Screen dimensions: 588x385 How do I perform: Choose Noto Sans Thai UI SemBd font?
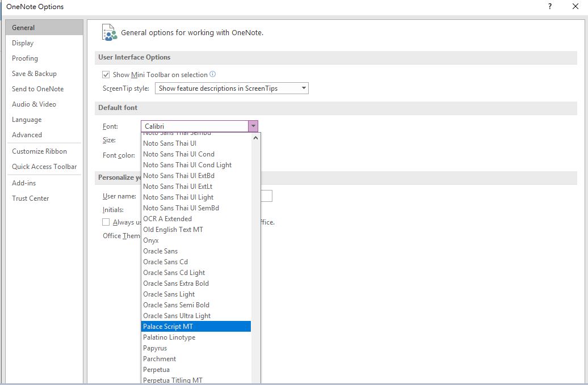(x=196, y=208)
